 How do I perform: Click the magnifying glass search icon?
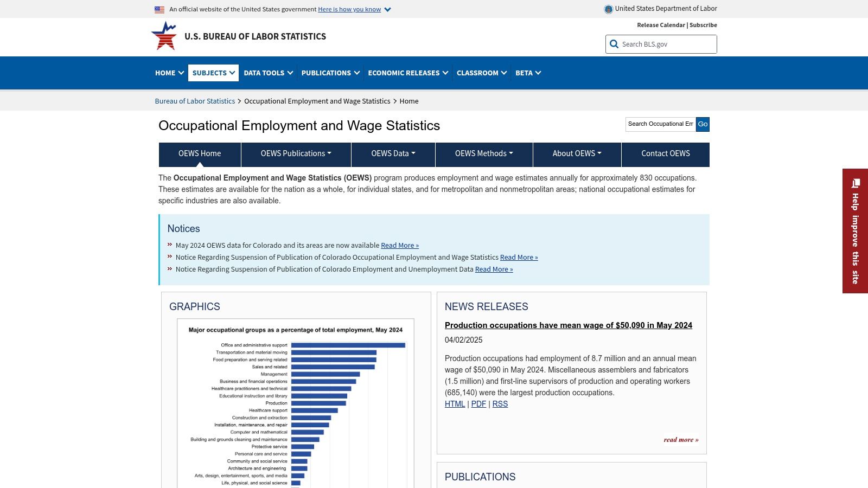coord(614,44)
